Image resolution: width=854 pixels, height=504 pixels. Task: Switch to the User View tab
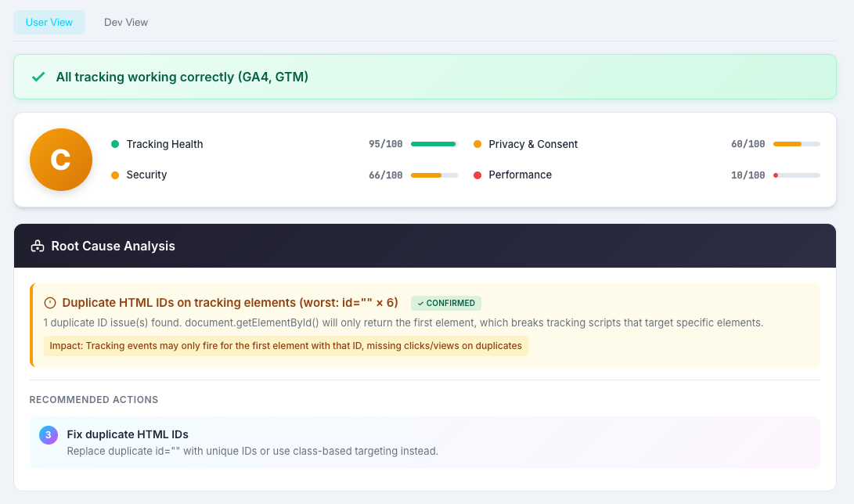click(x=49, y=23)
